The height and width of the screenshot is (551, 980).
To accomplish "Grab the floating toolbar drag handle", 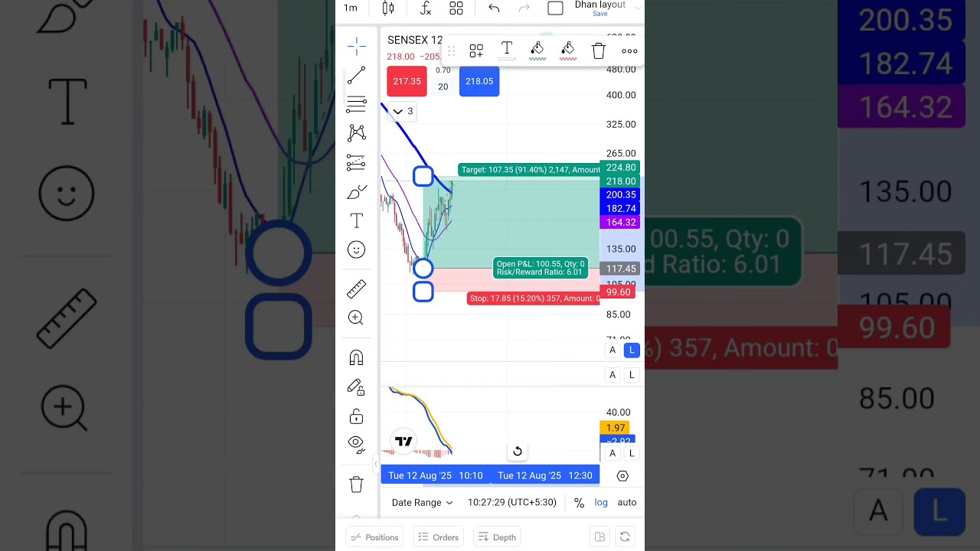I will [x=452, y=51].
